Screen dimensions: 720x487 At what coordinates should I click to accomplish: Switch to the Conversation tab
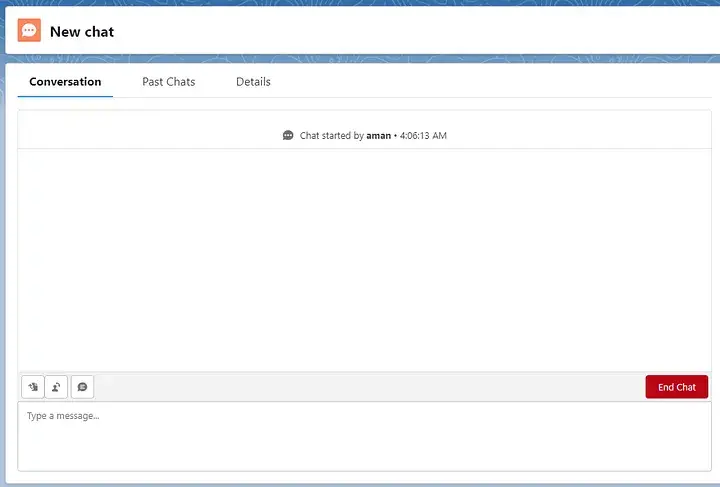(x=65, y=82)
